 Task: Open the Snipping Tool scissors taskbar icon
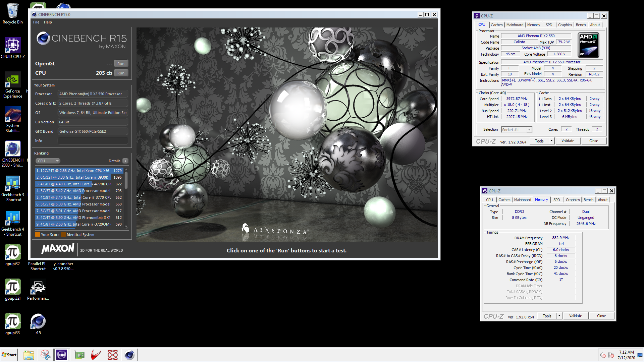(46, 355)
